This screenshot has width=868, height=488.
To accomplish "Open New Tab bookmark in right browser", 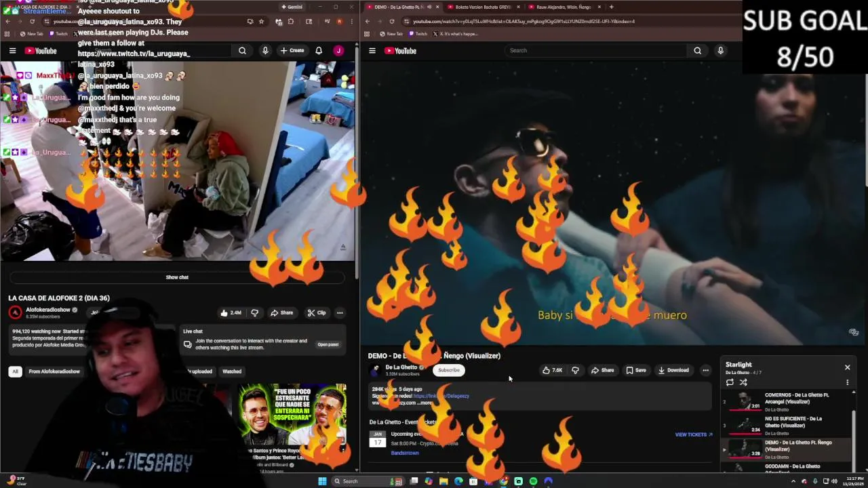I will [x=391, y=34].
